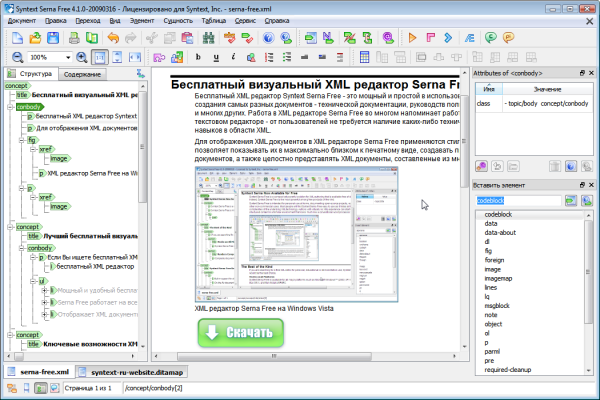Screen dimensions: 600x400
Task: Sort attributes by the Имя column header
Action: coord(489,89)
